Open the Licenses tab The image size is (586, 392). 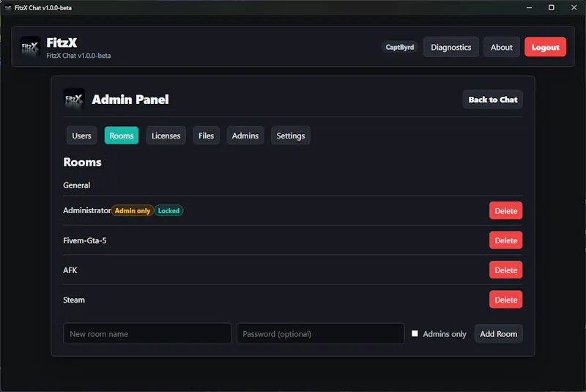coord(166,136)
